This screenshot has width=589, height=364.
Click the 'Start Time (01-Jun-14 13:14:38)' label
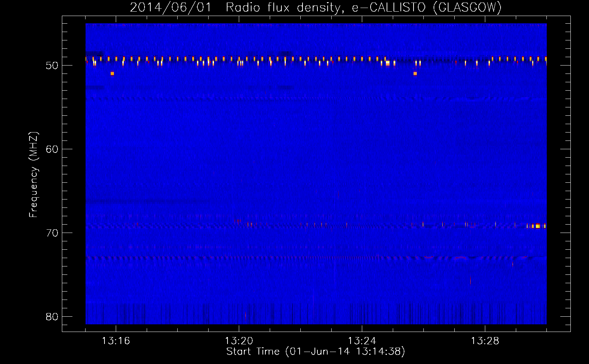pos(316,351)
